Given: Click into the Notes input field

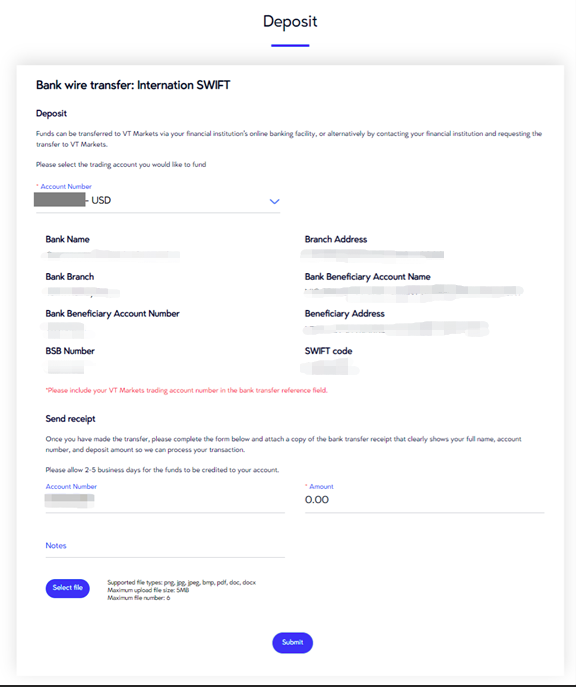Looking at the screenshot, I should pos(165,546).
